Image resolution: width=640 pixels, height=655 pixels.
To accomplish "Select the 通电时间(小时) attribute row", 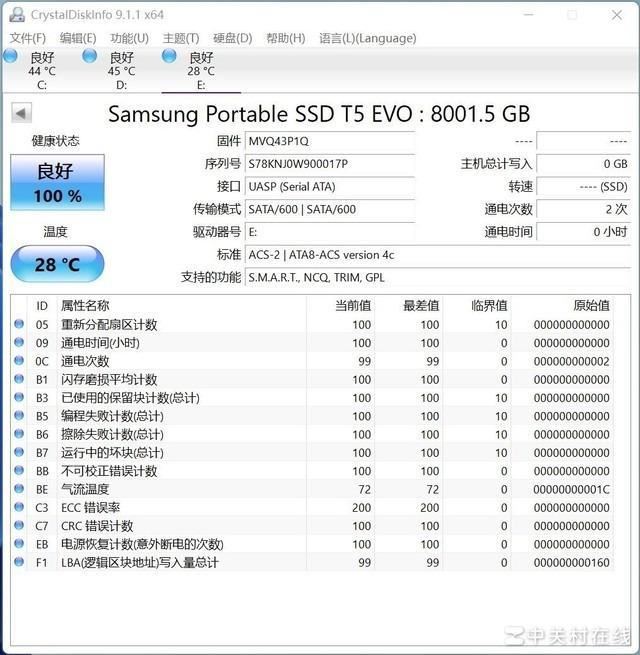I will coord(312,343).
